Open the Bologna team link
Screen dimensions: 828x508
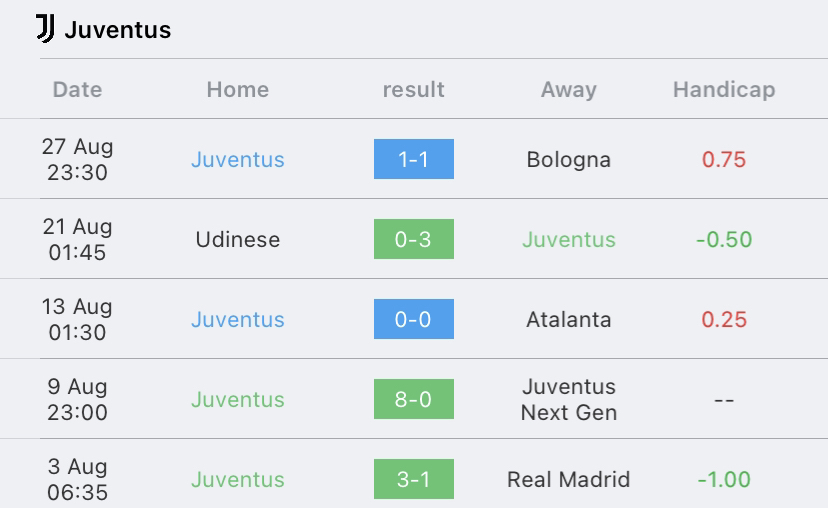[569, 159]
